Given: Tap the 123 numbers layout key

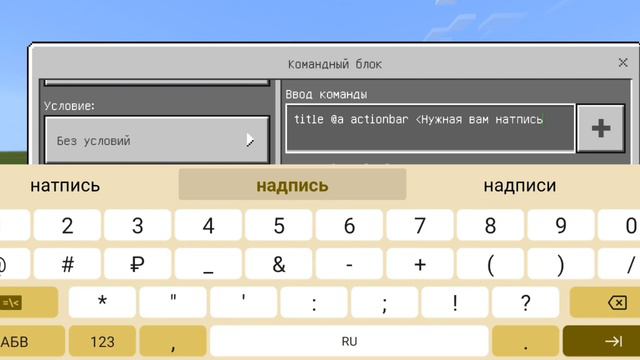Looking at the screenshot, I should [102, 341].
